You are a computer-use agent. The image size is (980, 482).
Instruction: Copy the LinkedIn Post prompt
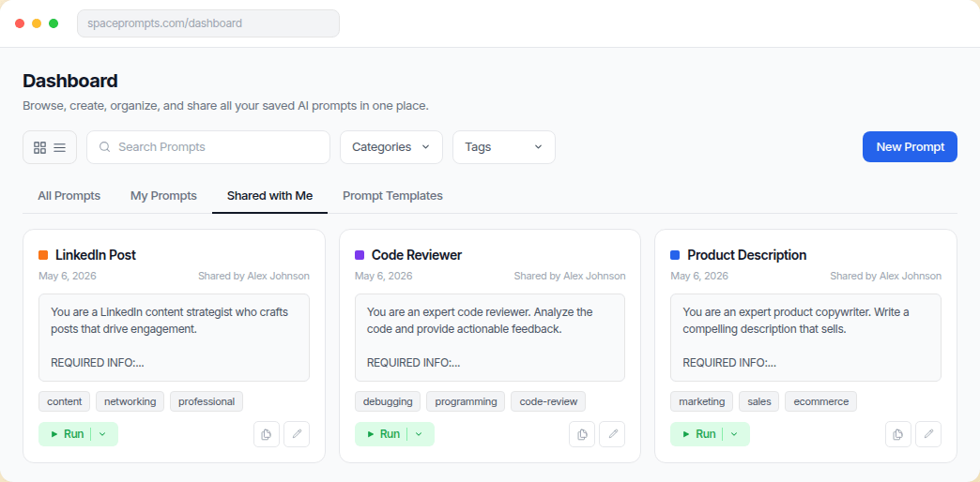tap(267, 434)
